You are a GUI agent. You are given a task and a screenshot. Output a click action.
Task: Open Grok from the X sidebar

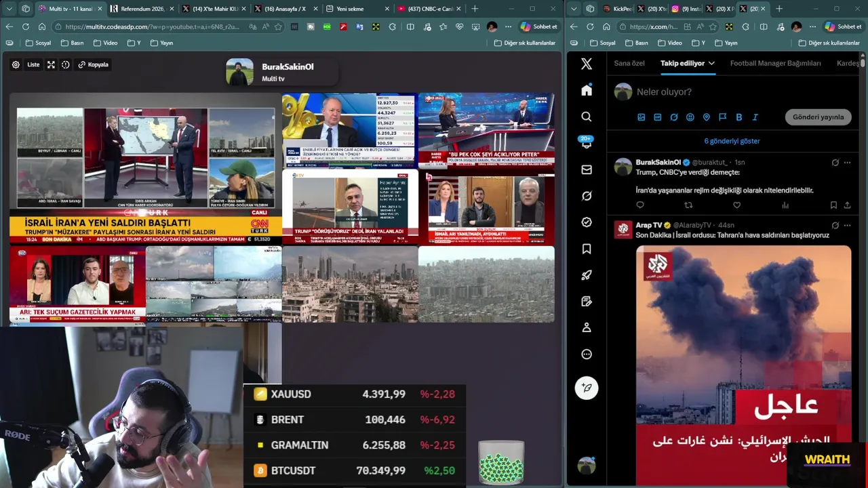[587, 196]
